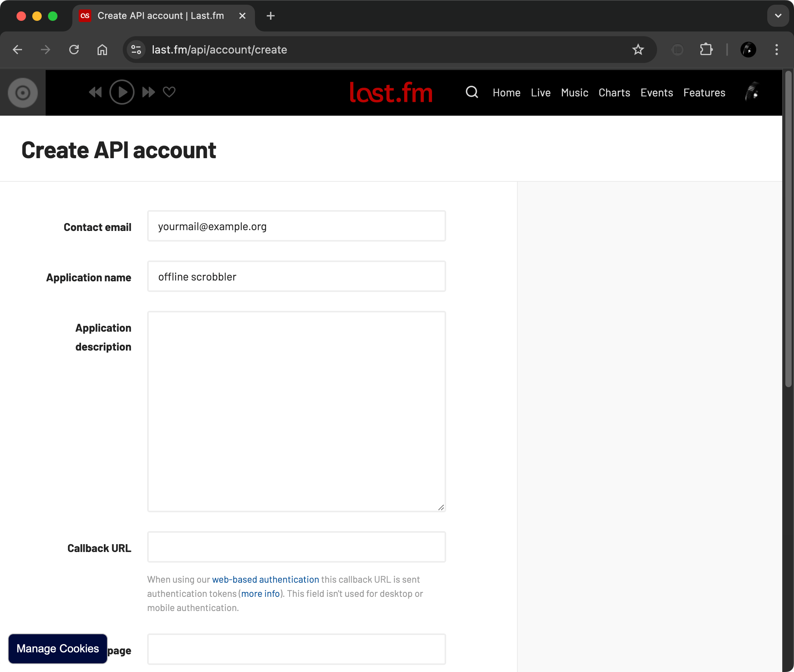Image resolution: width=794 pixels, height=672 pixels.
Task: Open the browser menu with three dots
Action: pos(776,50)
